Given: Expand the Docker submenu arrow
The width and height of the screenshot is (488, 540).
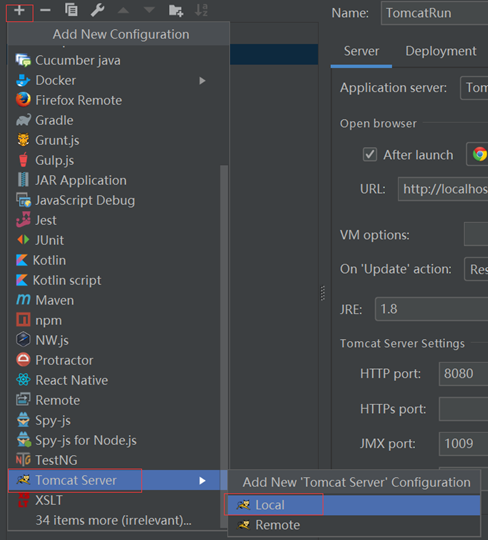Looking at the screenshot, I should 203,81.
